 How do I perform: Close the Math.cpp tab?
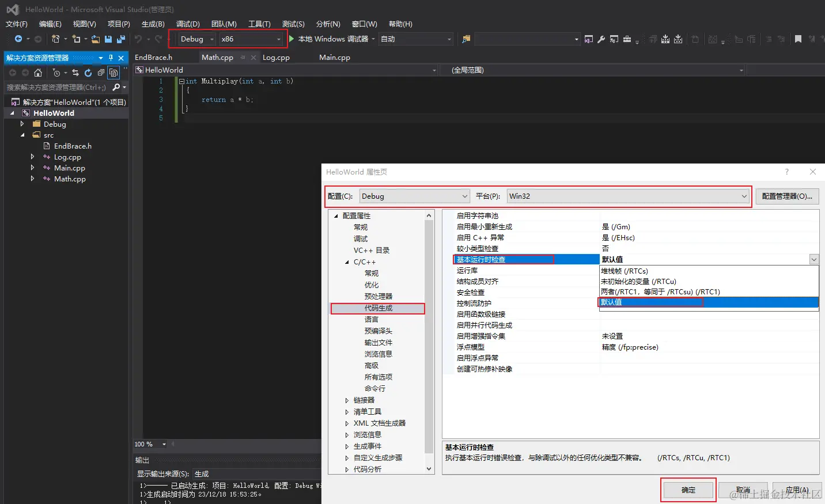pos(253,57)
